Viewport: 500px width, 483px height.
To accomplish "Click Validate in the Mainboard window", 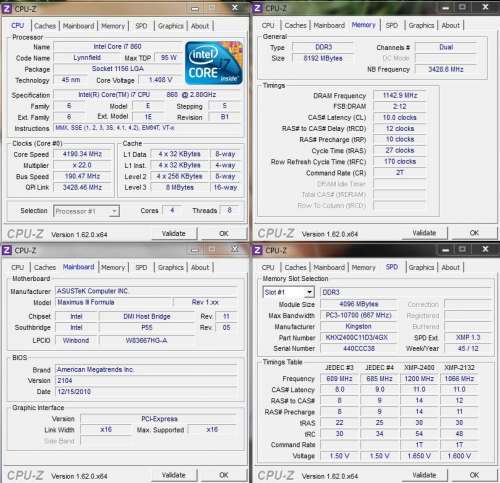I will (x=174, y=475).
